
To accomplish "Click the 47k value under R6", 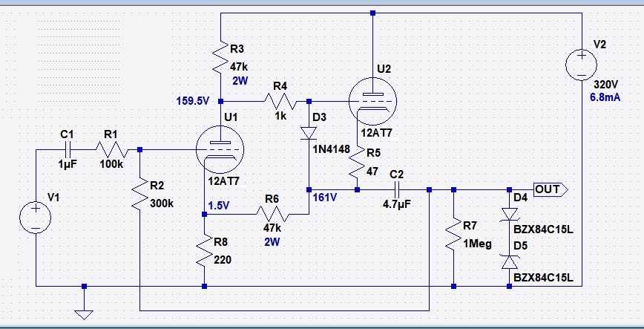I will point(272,227).
